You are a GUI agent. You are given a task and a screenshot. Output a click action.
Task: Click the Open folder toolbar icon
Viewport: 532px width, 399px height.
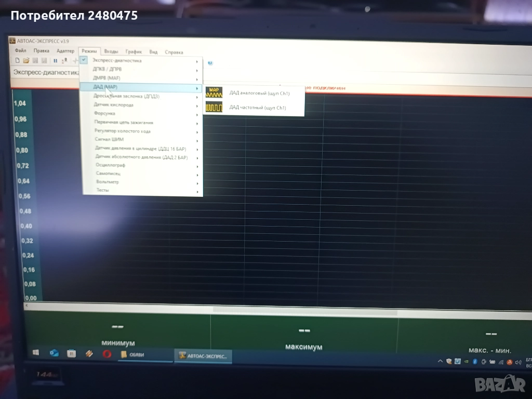(x=26, y=61)
